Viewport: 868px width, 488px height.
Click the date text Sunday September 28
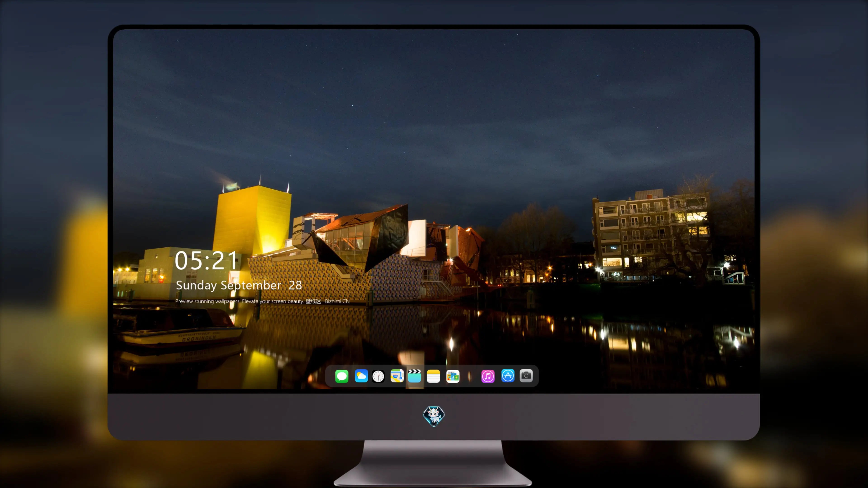click(x=239, y=285)
